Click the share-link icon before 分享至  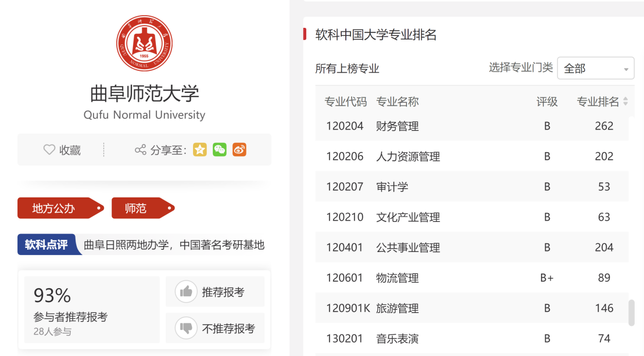(x=140, y=149)
